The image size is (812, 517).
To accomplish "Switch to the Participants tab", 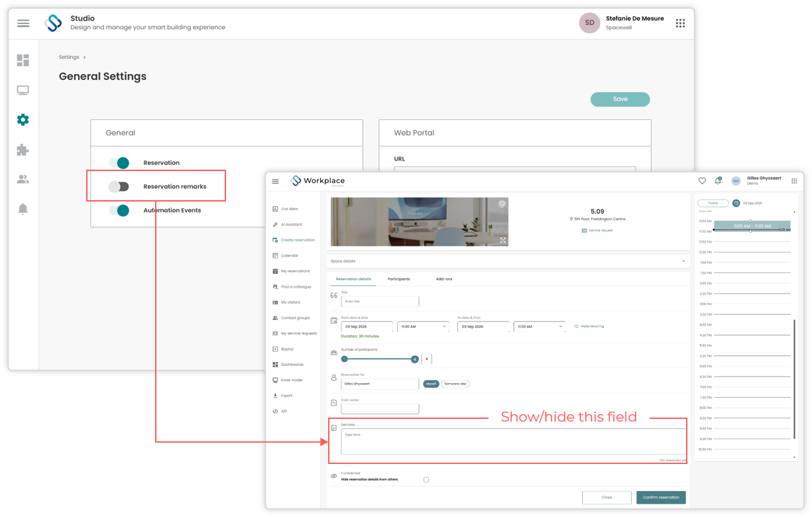I will [398, 279].
